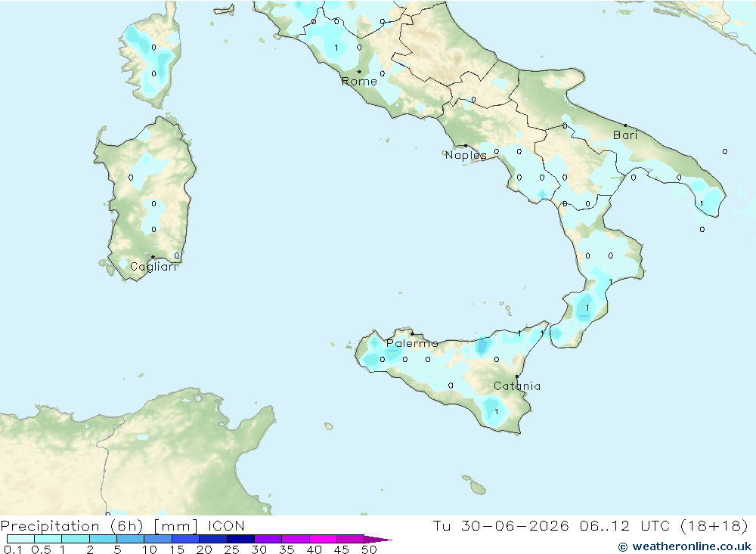Select the Cagliari city label
The height and width of the screenshot is (554, 756).
pyautogui.click(x=153, y=267)
